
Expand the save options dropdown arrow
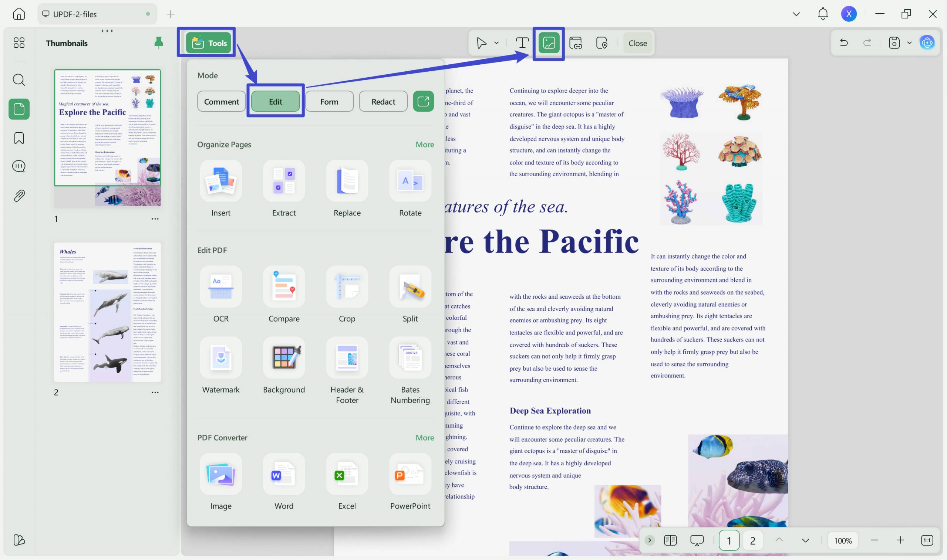pyautogui.click(x=909, y=43)
